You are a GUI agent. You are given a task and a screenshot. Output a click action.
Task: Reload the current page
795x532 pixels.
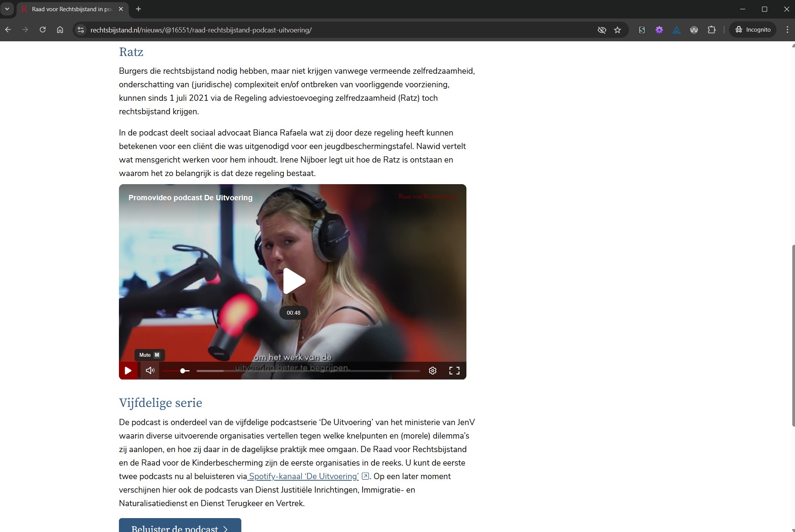coord(42,30)
